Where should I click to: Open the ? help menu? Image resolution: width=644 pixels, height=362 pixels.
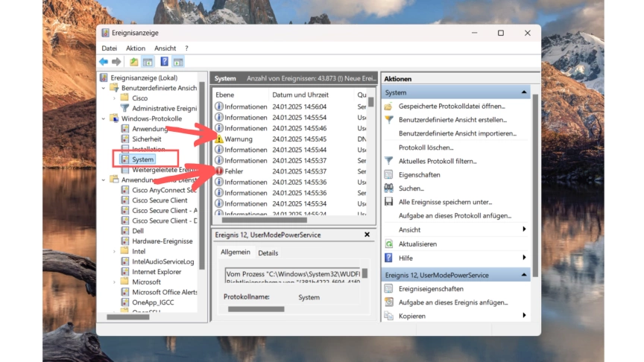coord(186,48)
